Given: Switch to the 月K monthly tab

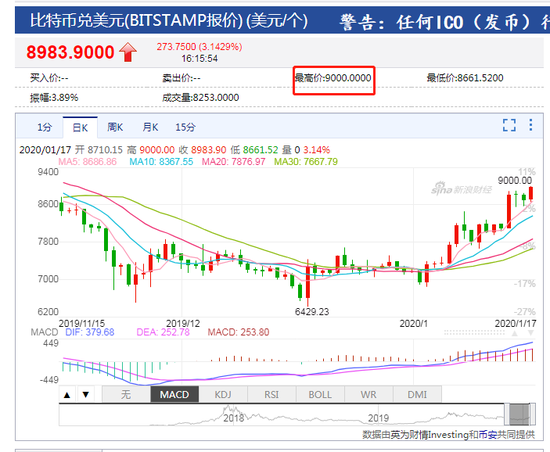Looking at the screenshot, I should [150, 127].
